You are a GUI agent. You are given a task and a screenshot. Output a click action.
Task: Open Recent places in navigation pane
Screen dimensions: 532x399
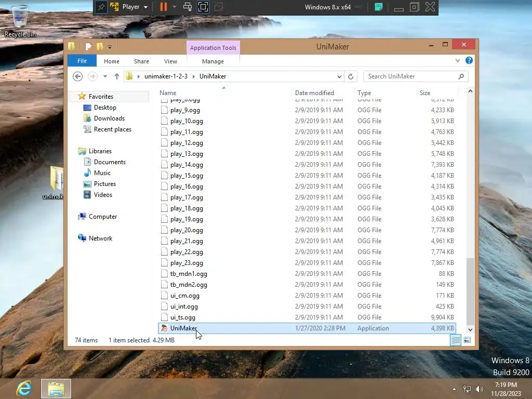click(x=112, y=129)
